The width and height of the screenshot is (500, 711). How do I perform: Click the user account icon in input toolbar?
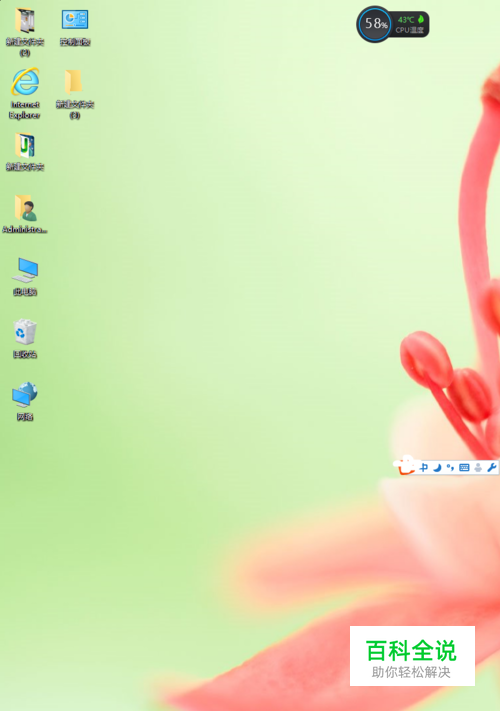tap(478, 468)
